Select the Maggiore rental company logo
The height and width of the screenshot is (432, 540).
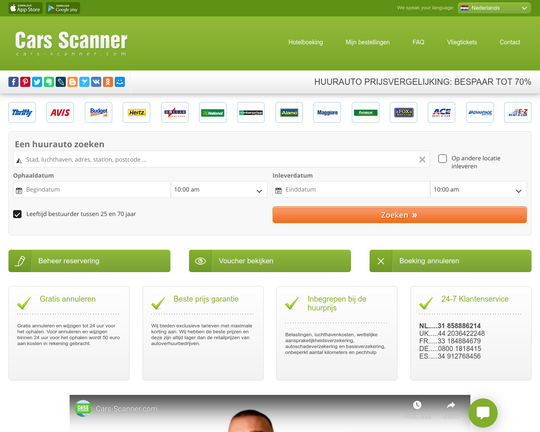(327, 112)
